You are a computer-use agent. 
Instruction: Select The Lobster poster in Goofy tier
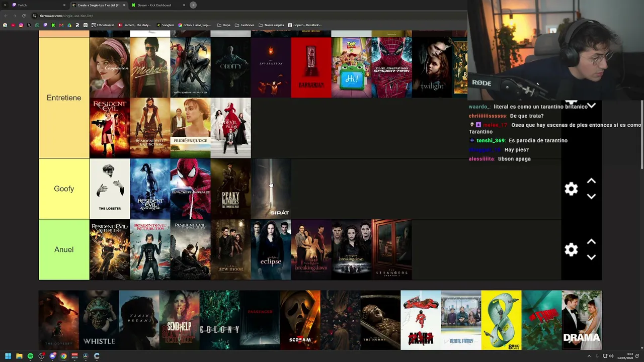[x=110, y=189]
